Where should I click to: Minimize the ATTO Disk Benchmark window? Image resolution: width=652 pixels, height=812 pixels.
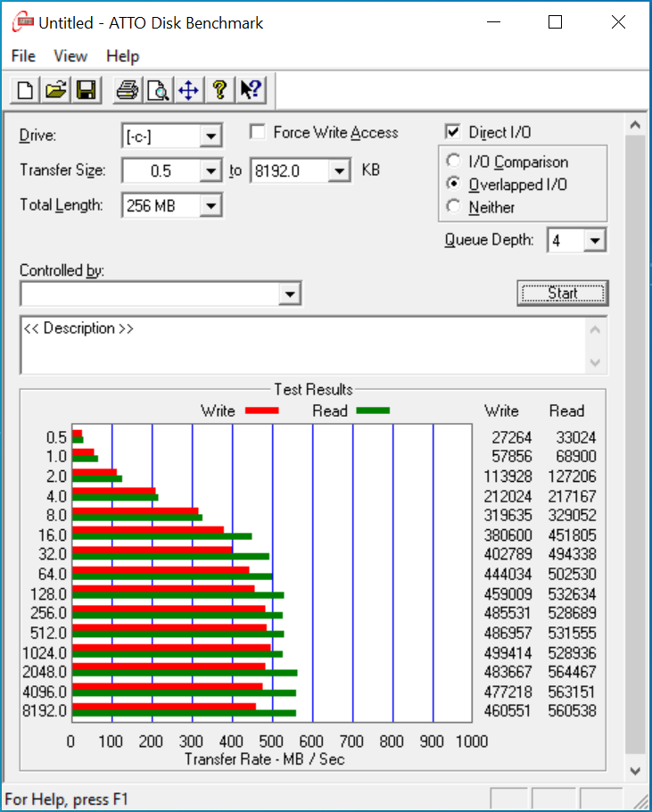tap(493, 22)
